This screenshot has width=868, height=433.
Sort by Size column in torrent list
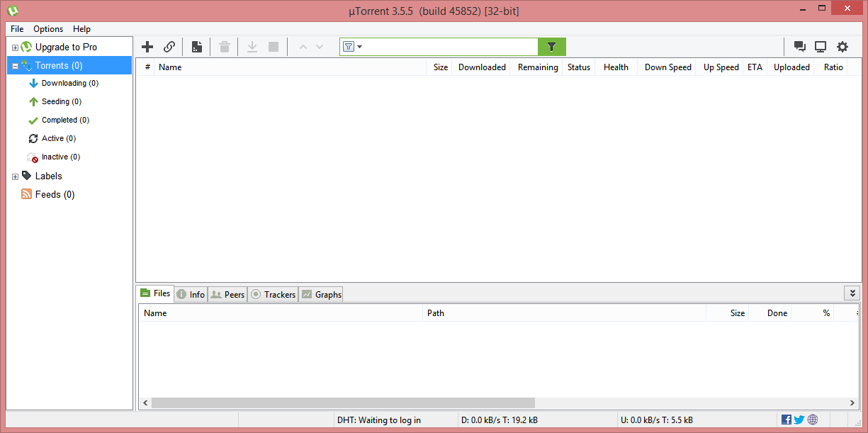440,67
